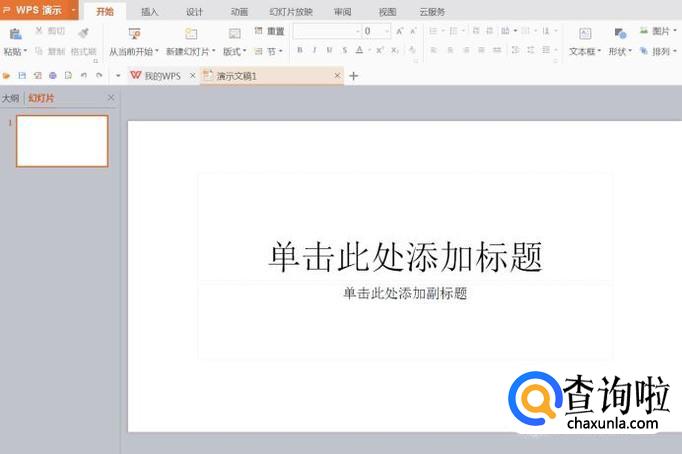Switch to the Insert (插入) tab
The width and height of the screenshot is (682, 454).
[x=150, y=12]
